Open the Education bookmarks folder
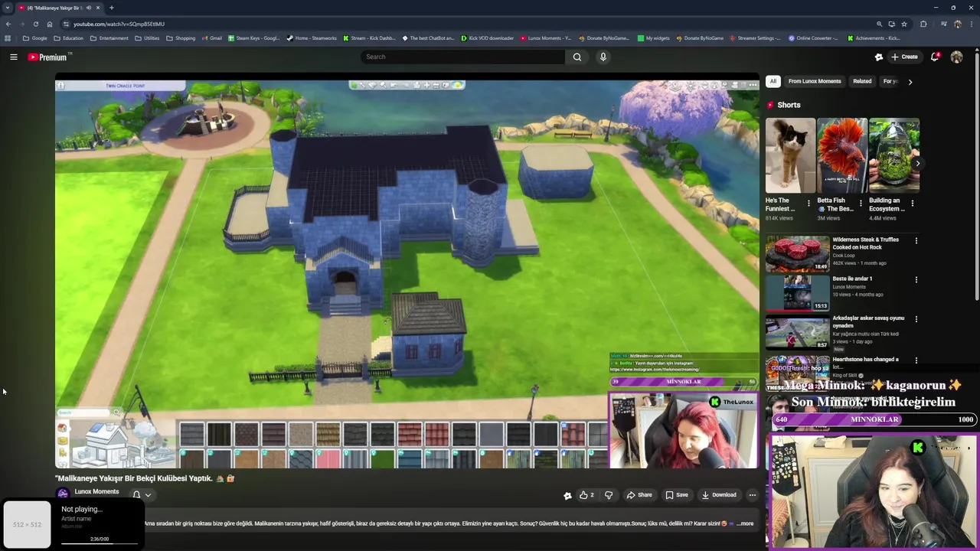980x551 pixels. coord(69,38)
